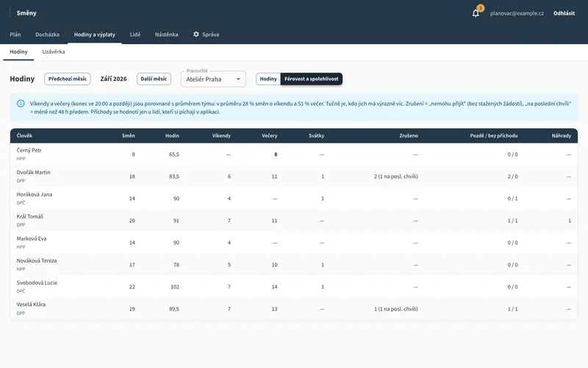This screenshot has width=588, height=368.
Task: Click the 20 shifts value for Král Tomáš
Action: tap(132, 221)
